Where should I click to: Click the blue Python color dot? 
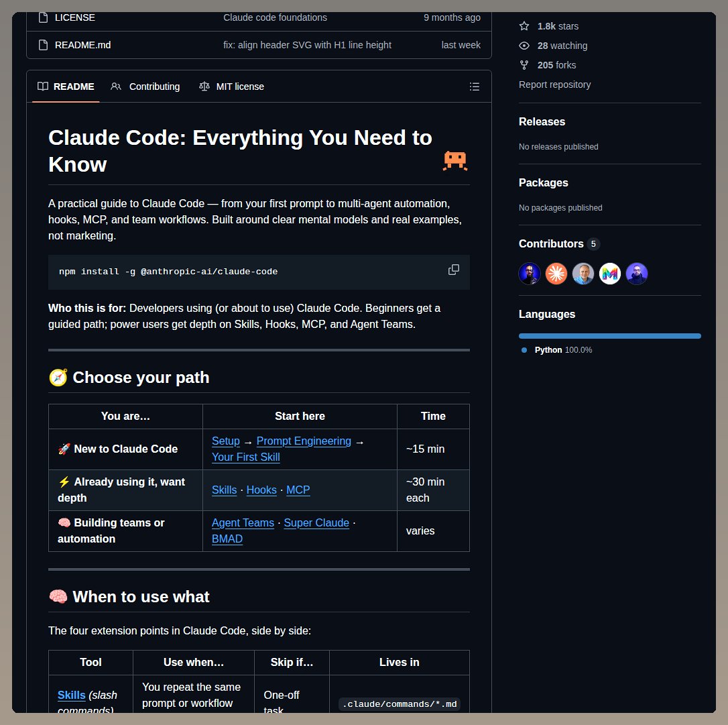[x=524, y=350]
